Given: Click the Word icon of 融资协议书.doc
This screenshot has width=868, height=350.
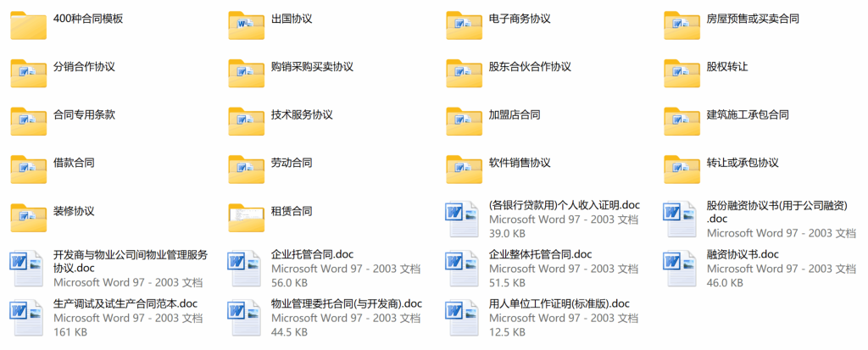Looking at the screenshot, I should click(681, 269).
